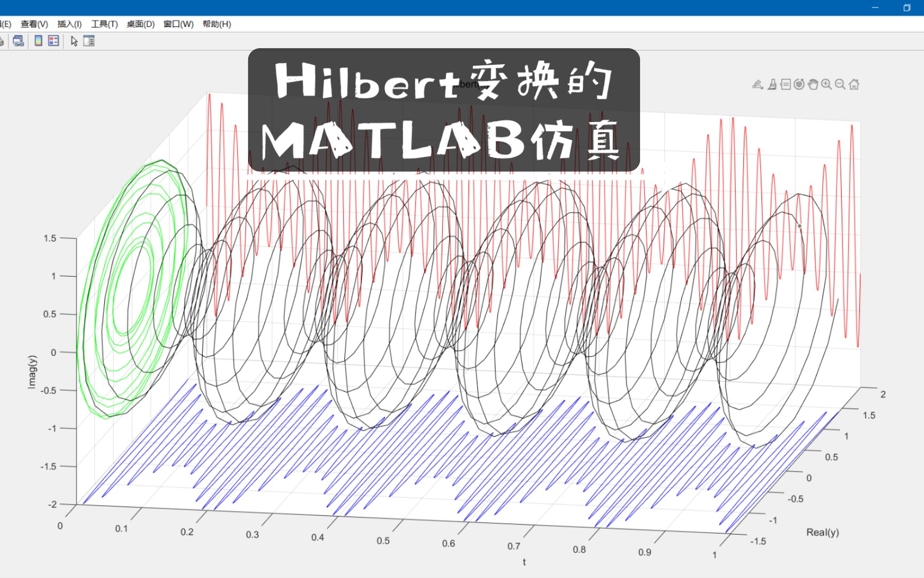Open the 窗口(W) menu
The height and width of the screenshot is (578, 924).
pos(179,24)
